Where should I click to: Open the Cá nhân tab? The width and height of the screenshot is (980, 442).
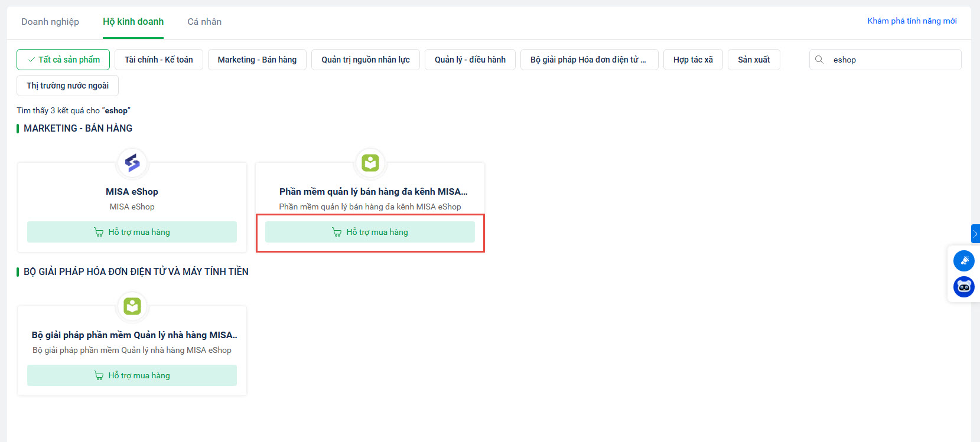click(x=204, y=22)
